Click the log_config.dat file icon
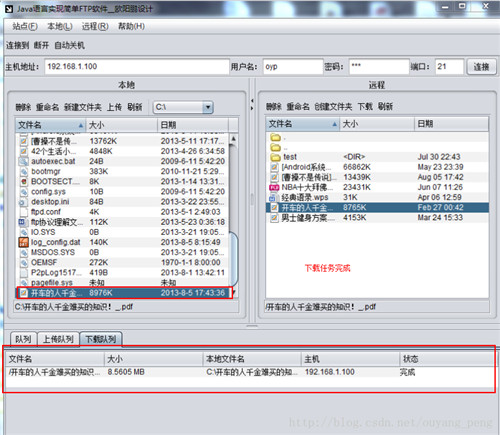Screen dimensions: 500x435 [23, 242]
